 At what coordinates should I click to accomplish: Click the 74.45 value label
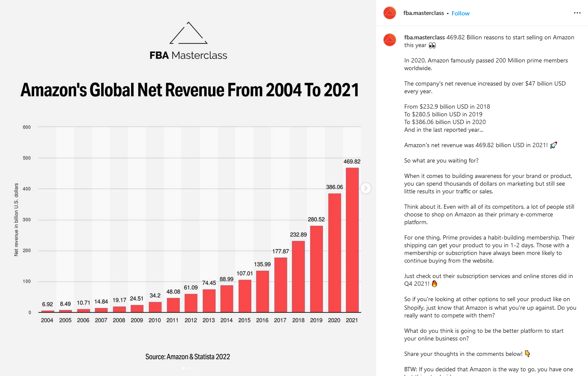pyautogui.click(x=209, y=283)
